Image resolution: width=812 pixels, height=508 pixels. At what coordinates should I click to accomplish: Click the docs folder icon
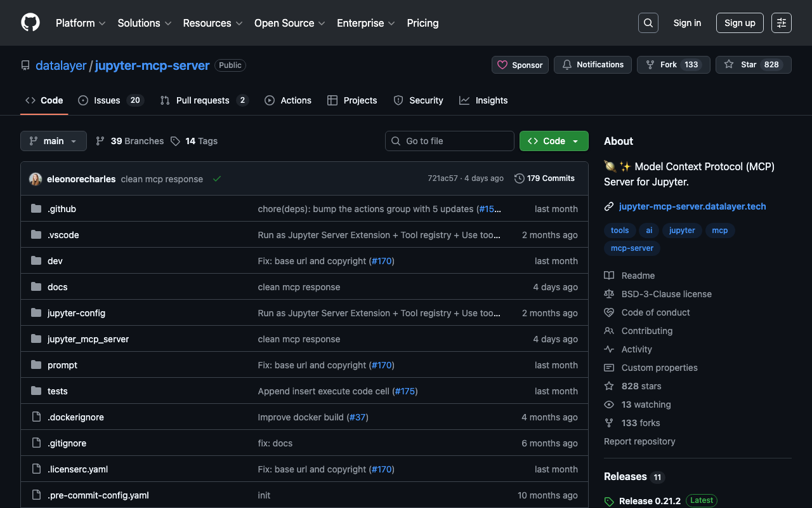36,287
